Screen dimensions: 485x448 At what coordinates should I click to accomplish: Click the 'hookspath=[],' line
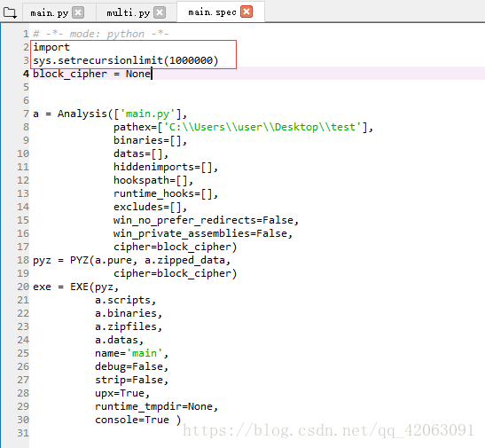point(153,180)
